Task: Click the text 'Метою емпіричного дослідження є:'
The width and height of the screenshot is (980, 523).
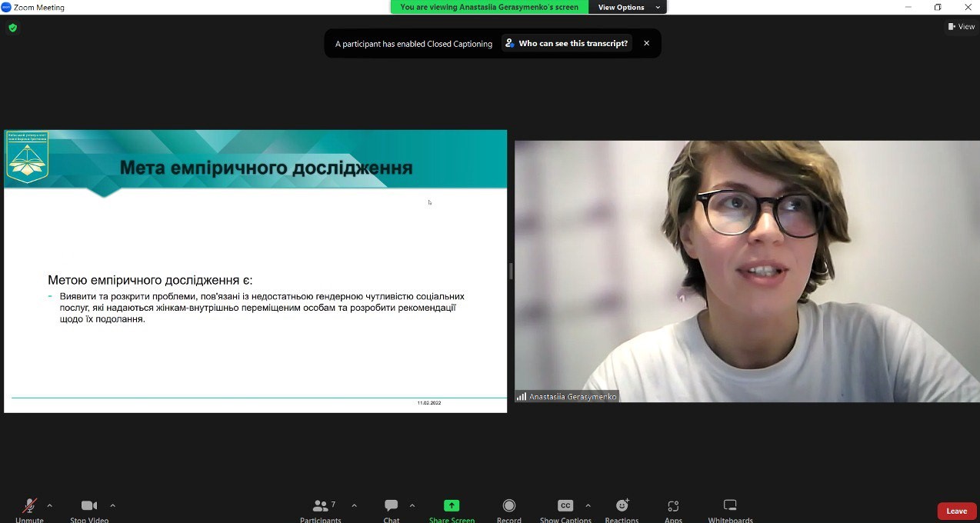Action: (x=150, y=280)
